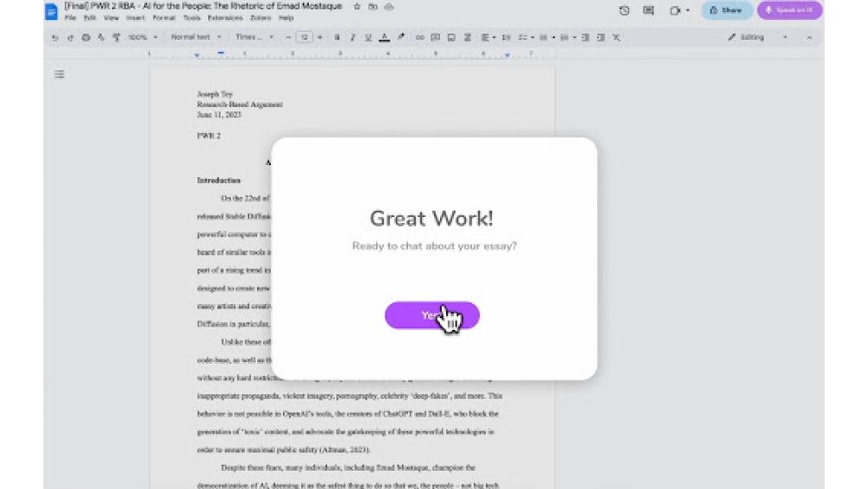Open the Normal text style dropdown
The height and width of the screenshot is (489, 868).
[x=196, y=37]
